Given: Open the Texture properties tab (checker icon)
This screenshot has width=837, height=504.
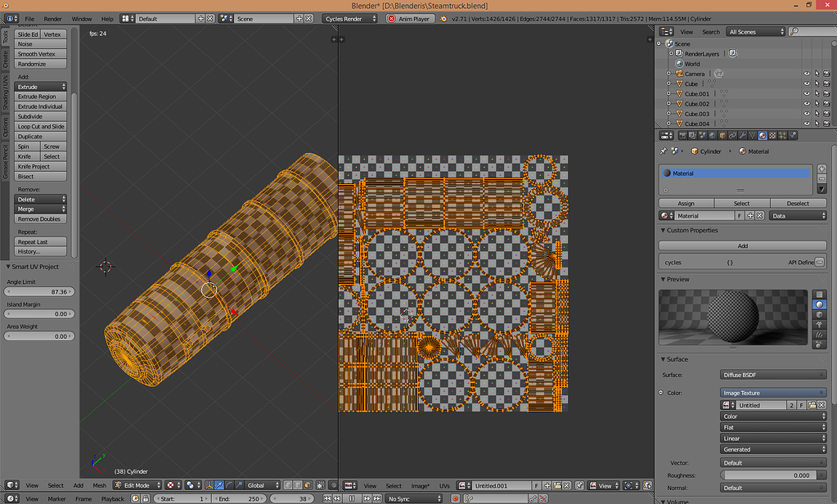Looking at the screenshot, I should tap(772, 136).
